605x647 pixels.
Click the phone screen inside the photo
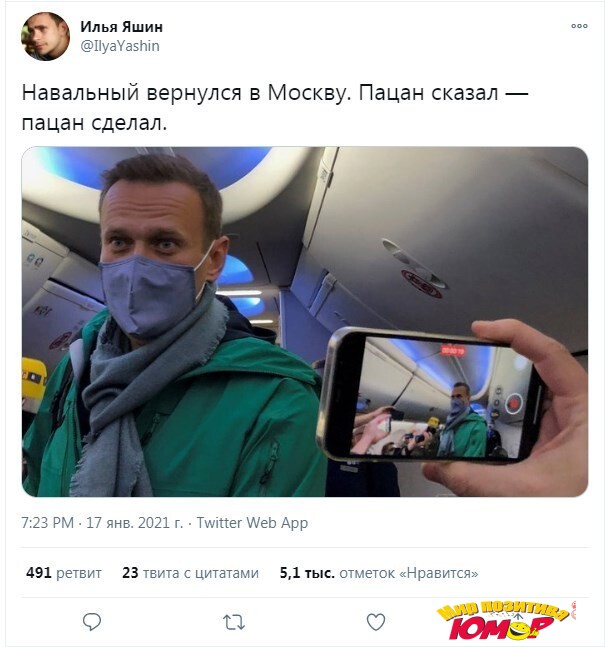[x=438, y=398]
